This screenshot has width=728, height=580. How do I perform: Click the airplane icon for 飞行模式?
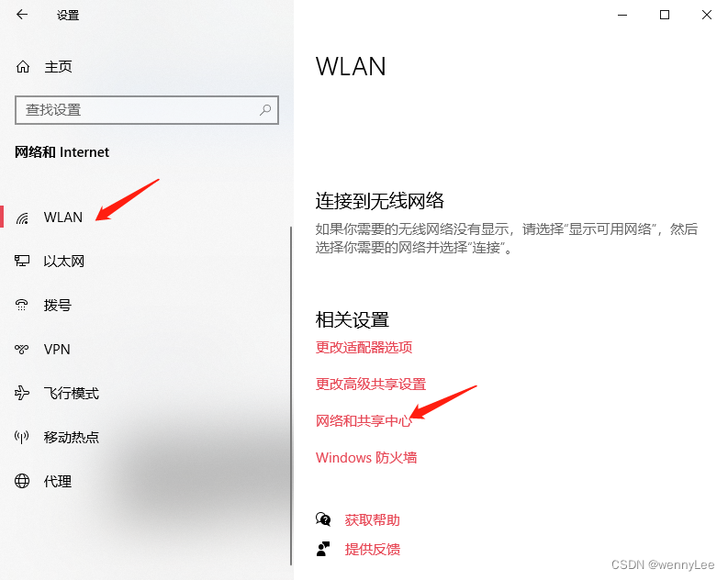point(22,393)
